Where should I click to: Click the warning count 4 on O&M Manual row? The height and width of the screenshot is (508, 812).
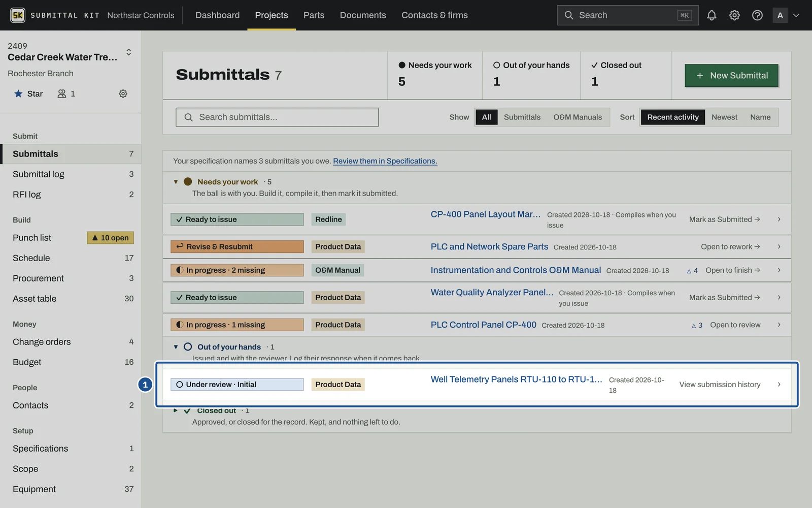(692, 271)
